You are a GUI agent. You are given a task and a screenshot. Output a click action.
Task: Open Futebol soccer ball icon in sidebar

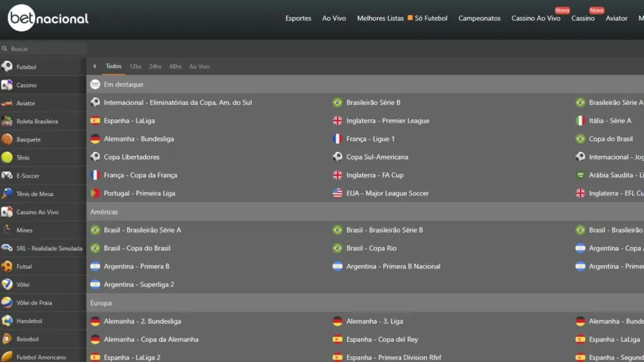point(7,67)
